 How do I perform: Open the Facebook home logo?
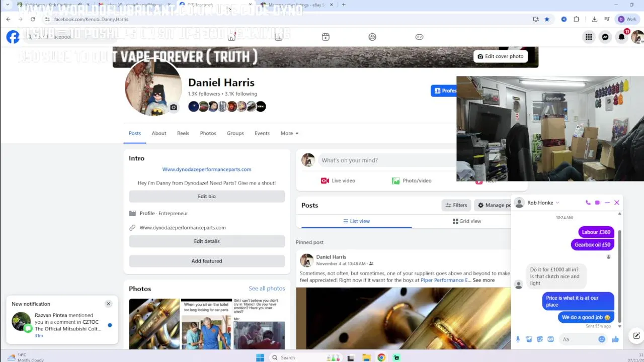pyautogui.click(x=13, y=37)
